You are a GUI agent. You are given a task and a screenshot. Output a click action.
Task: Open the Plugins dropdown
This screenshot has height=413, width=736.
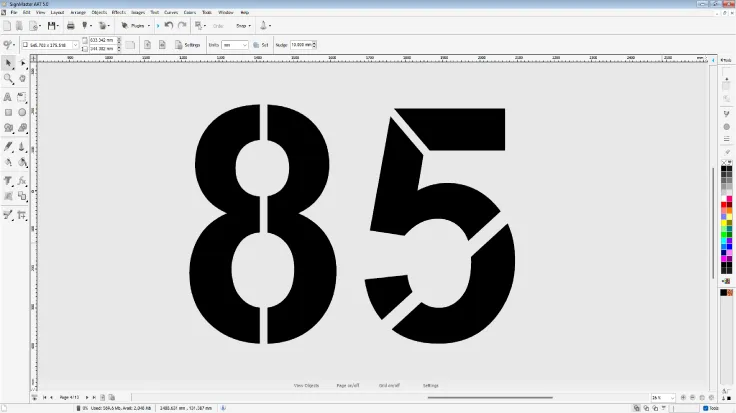click(135, 26)
